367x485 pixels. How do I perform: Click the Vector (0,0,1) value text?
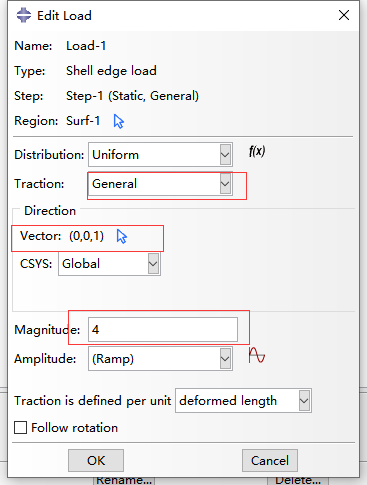point(86,236)
